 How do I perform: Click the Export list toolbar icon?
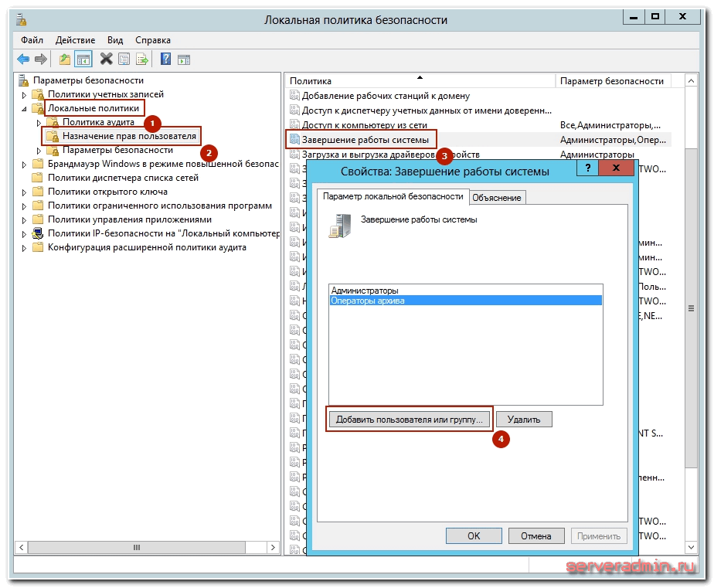(142, 59)
